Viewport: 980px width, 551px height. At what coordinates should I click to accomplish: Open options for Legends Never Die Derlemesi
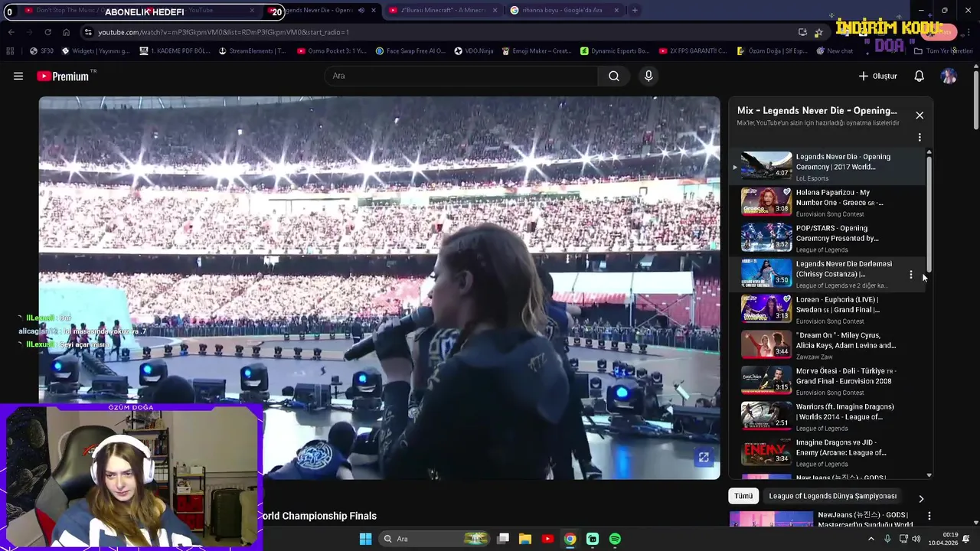(x=910, y=274)
